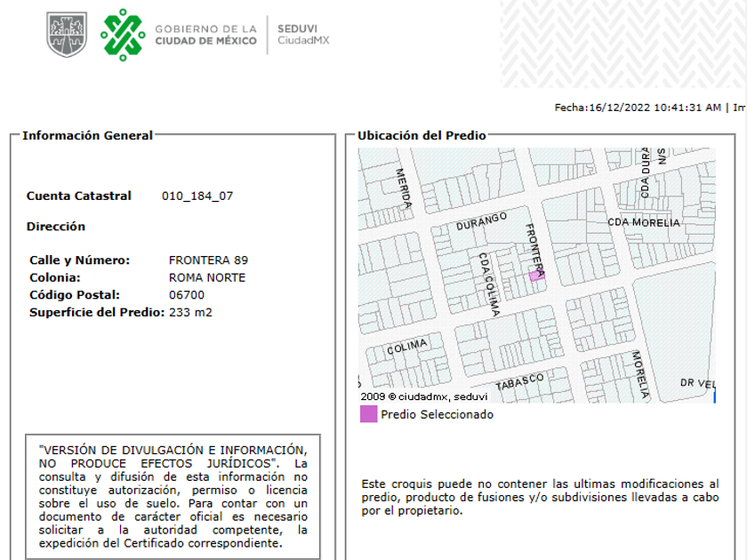Click the TABASCO street label on map
Screen dimensions: 747x560
(x=519, y=382)
